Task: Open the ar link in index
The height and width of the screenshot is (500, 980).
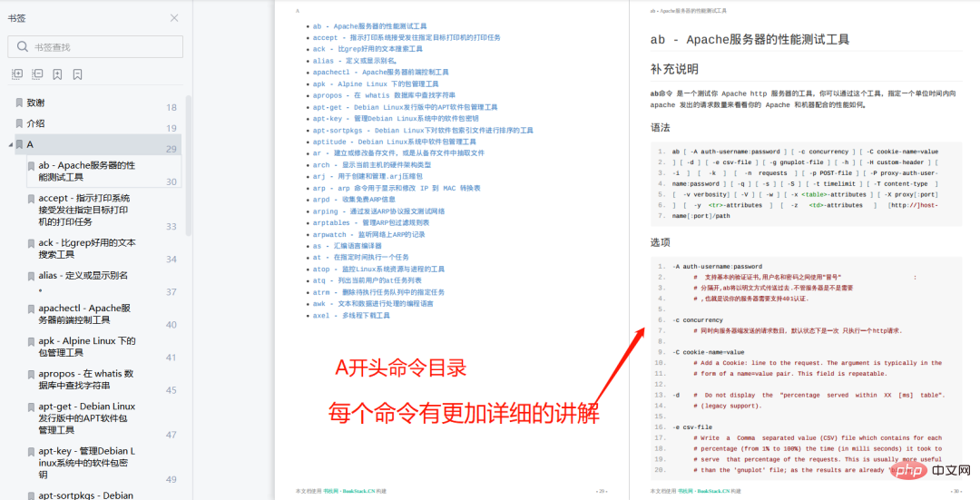Action: pyautogui.click(x=398, y=153)
